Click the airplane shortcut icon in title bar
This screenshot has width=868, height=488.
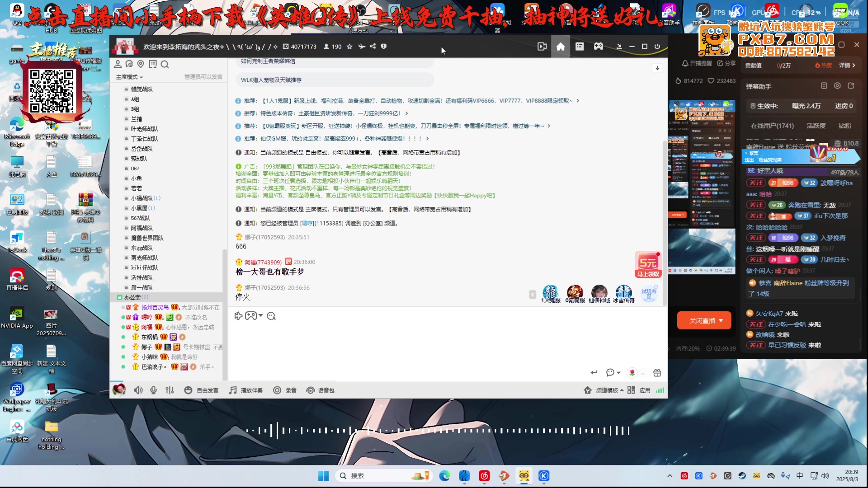[362, 47]
